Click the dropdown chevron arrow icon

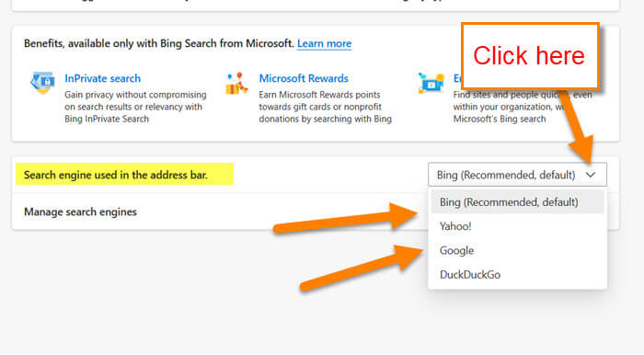pyautogui.click(x=591, y=175)
